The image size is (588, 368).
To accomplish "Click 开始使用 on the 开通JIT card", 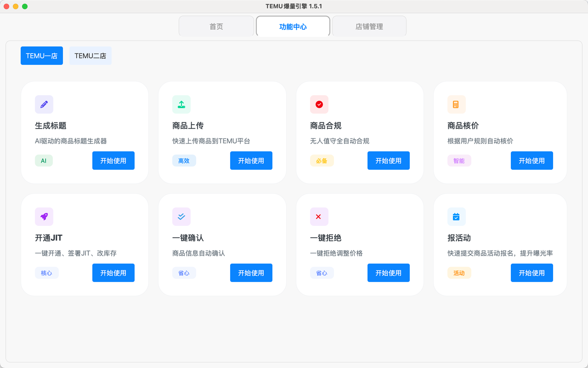I will coord(113,273).
